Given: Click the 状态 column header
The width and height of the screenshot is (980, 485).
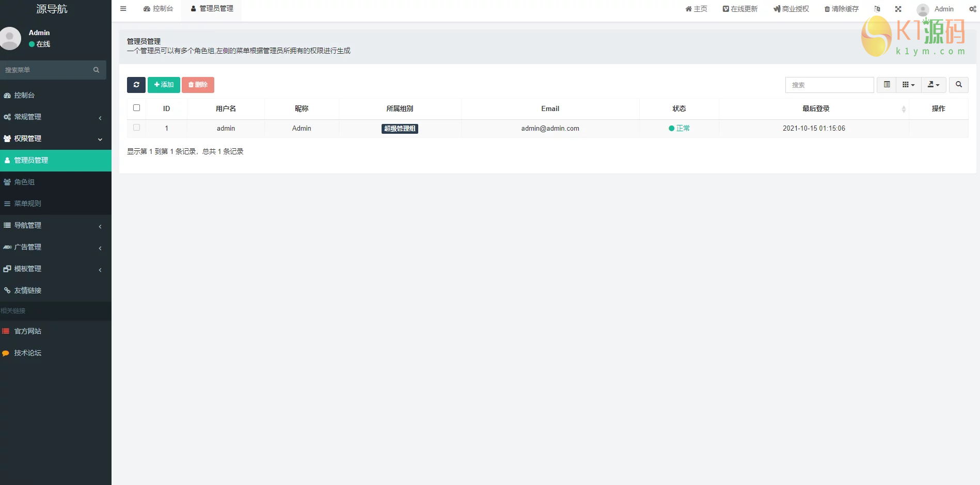Looking at the screenshot, I should tap(679, 108).
